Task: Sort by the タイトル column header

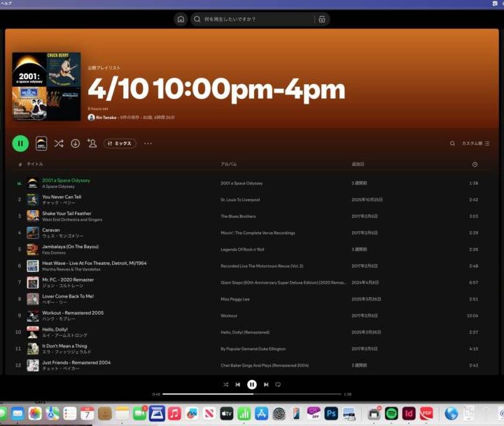Action: [35, 164]
